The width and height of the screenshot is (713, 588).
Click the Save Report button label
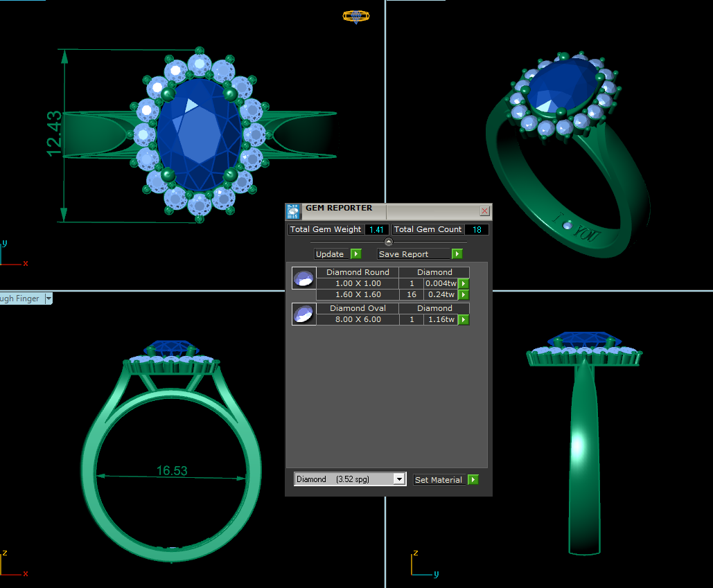coord(414,254)
